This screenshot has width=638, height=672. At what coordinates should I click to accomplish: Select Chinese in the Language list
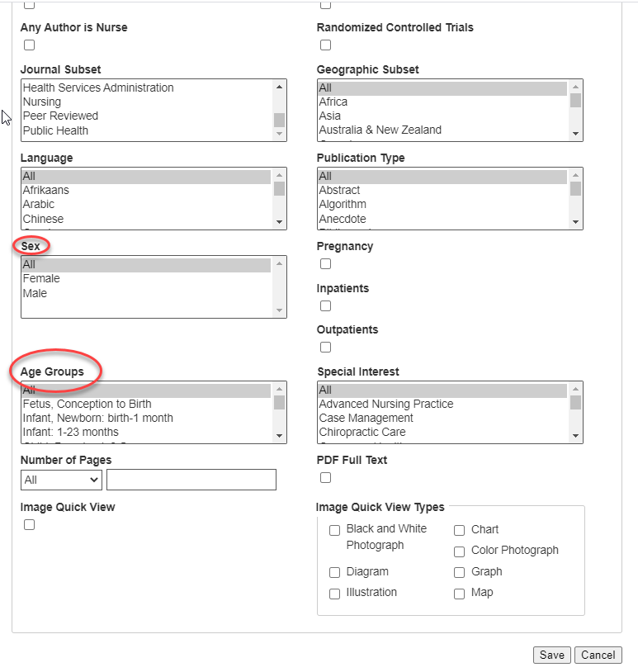click(43, 219)
